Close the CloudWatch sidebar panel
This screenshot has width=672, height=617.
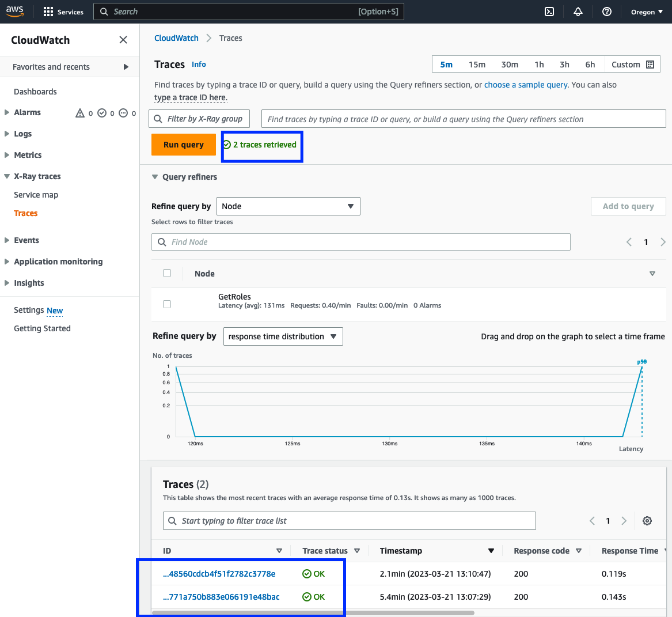click(123, 40)
